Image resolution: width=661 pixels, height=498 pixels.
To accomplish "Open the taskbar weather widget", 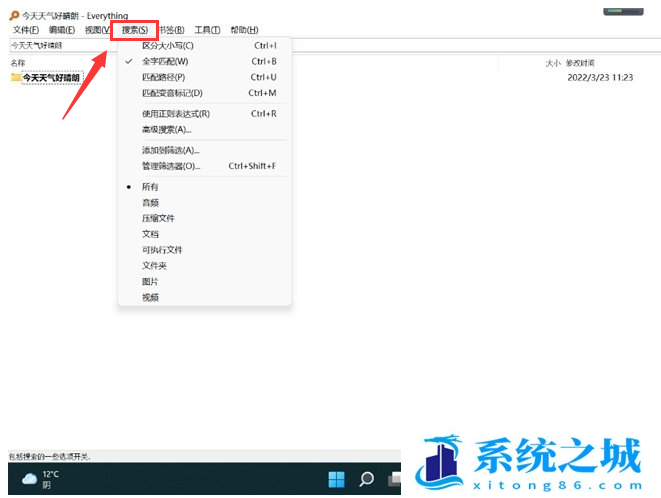I will [x=40, y=479].
